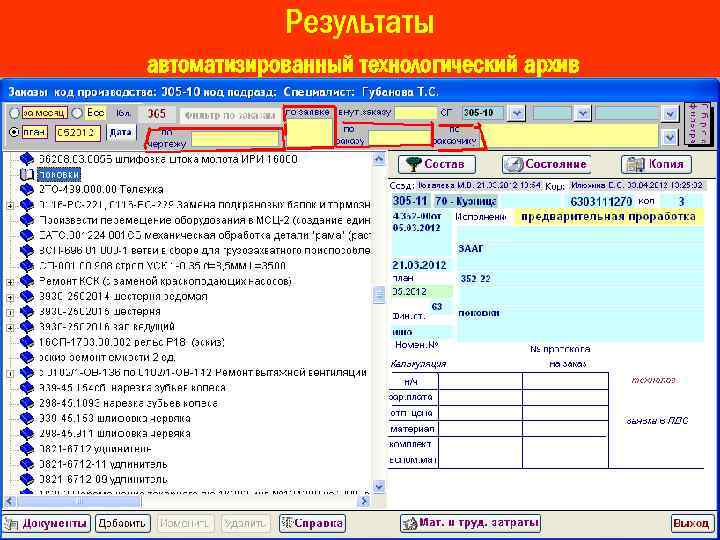Click the 'предварительная проработка' status field
The image size is (720, 540).
608,217
